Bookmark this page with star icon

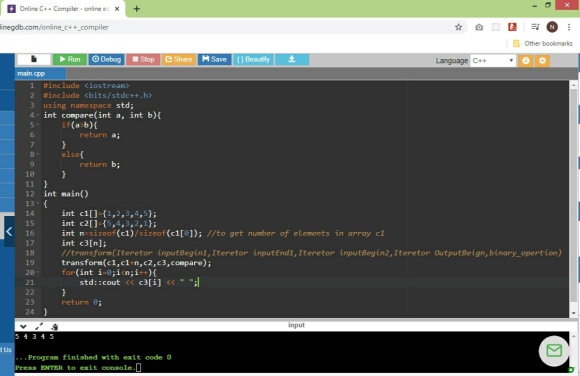click(x=458, y=27)
